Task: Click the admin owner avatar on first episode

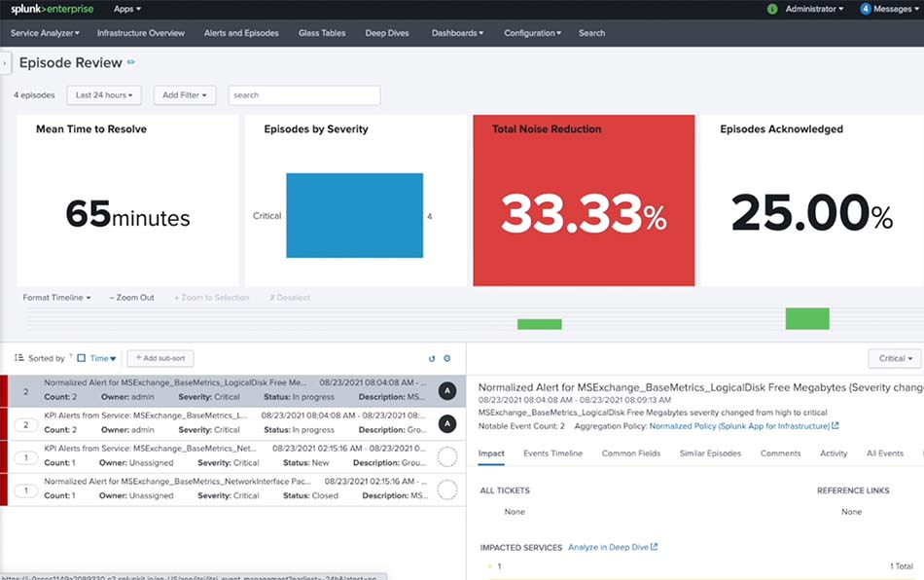Action: click(446, 390)
